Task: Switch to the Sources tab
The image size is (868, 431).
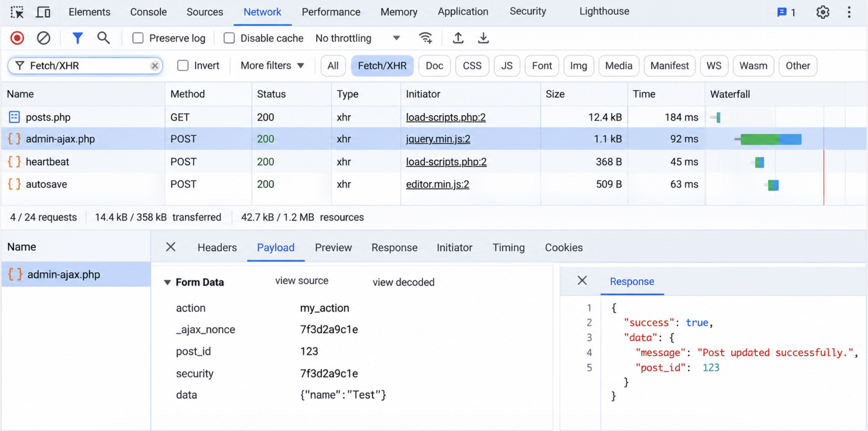Action: point(204,12)
